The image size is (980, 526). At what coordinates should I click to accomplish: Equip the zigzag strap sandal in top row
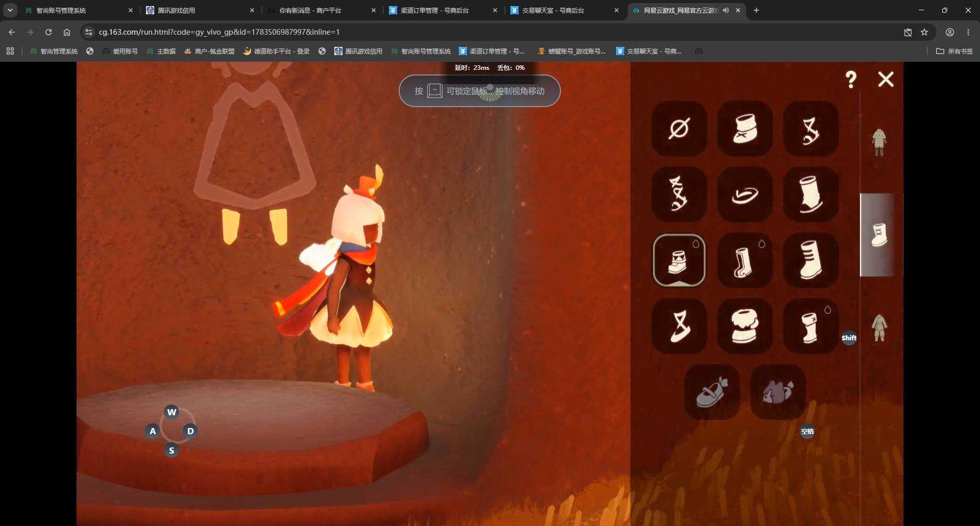(x=811, y=129)
